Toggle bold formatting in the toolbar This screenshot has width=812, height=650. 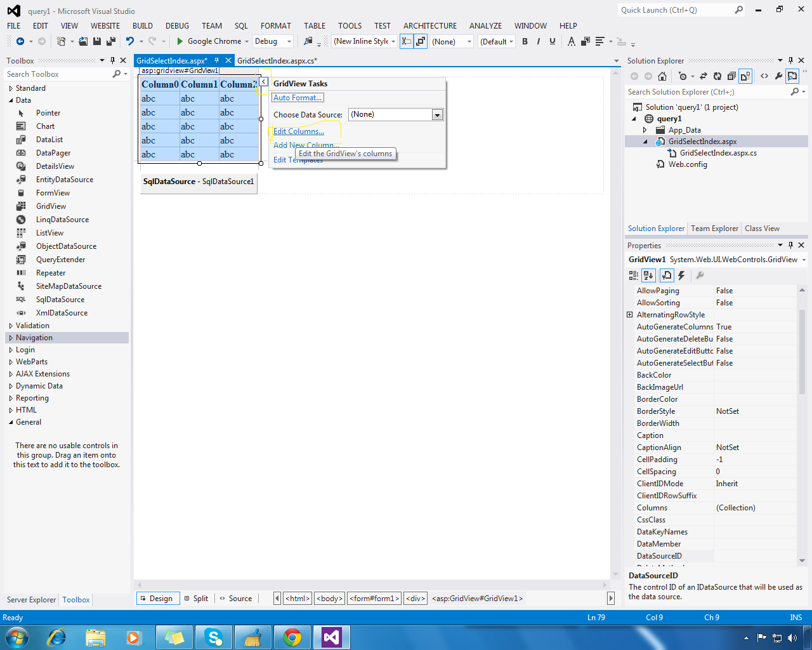point(525,41)
